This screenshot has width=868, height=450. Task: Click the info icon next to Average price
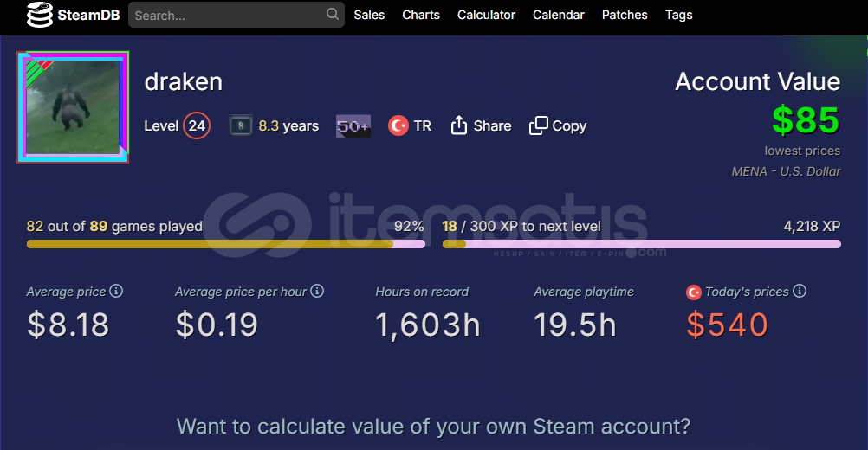point(116,292)
